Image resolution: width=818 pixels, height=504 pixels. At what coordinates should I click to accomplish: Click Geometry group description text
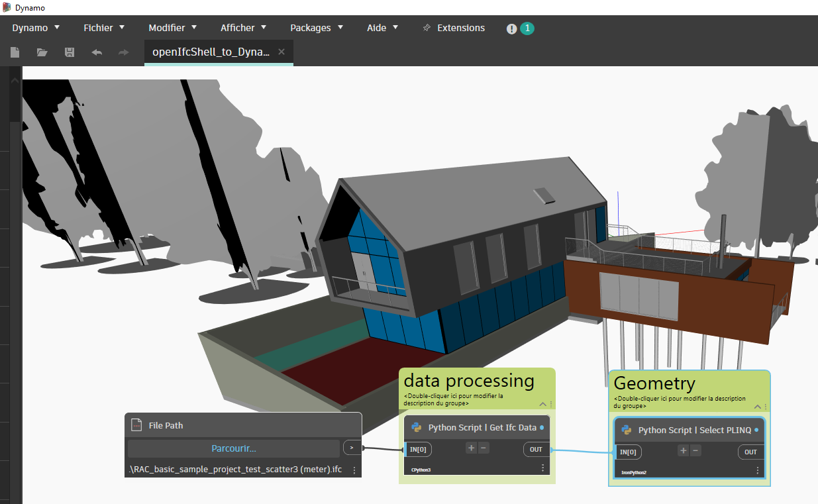(679, 402)
